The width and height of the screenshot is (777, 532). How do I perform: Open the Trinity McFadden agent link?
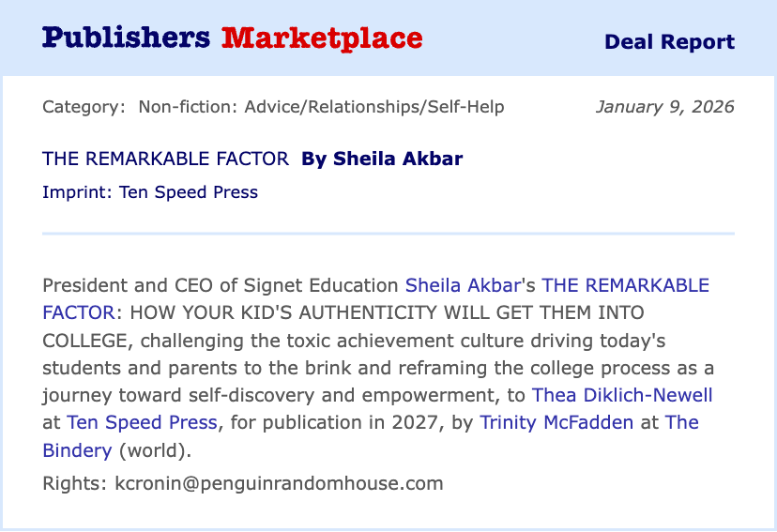pos(556,422)
